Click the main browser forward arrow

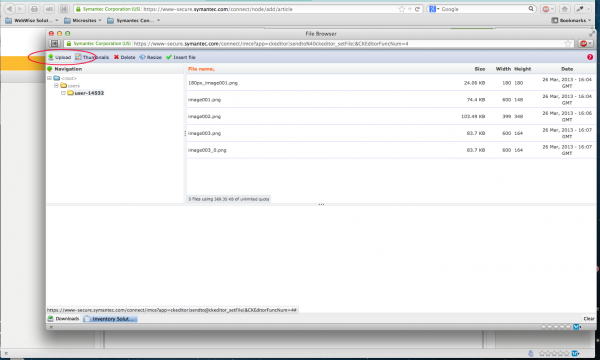pos(20,9)
